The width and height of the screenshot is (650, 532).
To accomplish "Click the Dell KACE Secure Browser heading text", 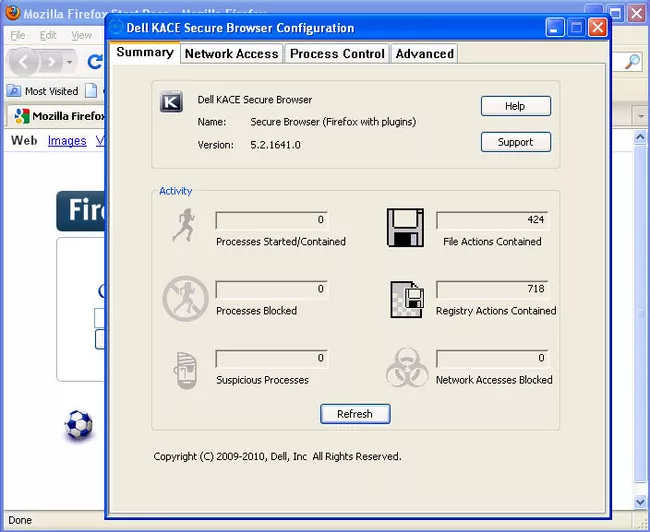I will tap(255, 100).
